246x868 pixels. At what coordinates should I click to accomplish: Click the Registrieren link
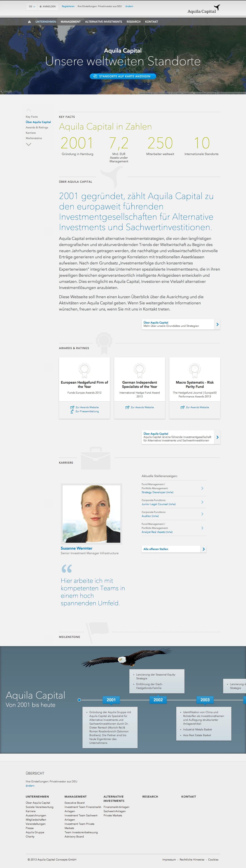pyautogui.click(x=68, y=6)
